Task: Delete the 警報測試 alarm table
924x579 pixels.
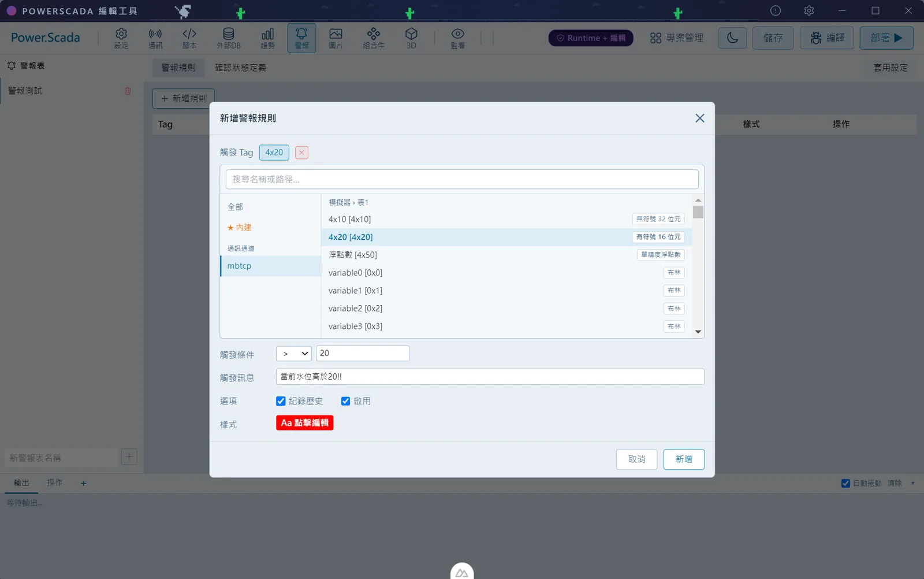Action: pyautogui.click(x=128, y=91)
